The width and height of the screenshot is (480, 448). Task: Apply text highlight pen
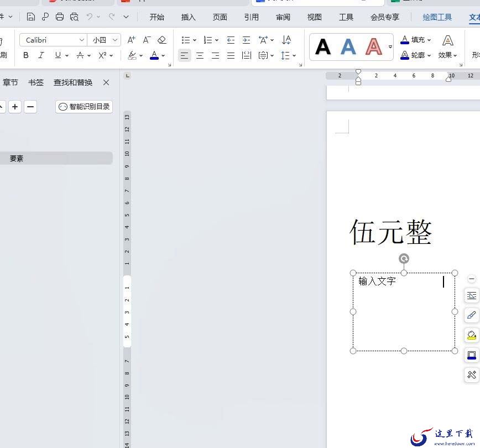(x=132, y=55)
